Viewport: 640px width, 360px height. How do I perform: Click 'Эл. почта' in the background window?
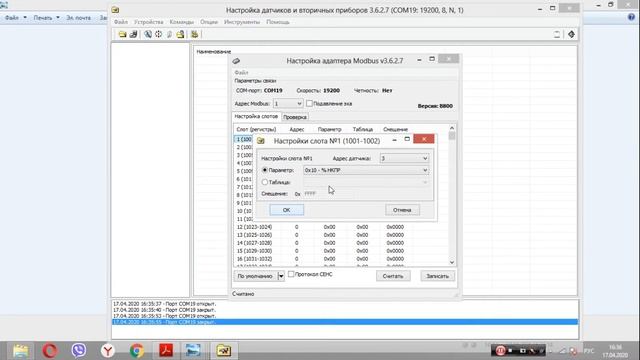[x=79, y=18]
